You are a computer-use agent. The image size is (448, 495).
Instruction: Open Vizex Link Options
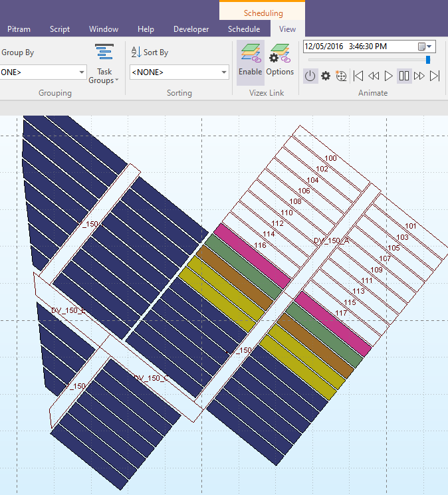coord(280,60)
